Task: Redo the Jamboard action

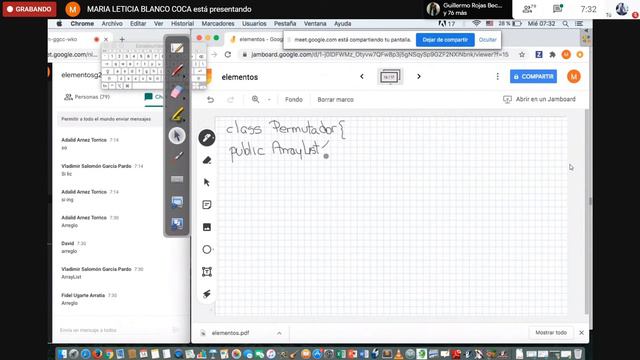Action: point(231,100)
